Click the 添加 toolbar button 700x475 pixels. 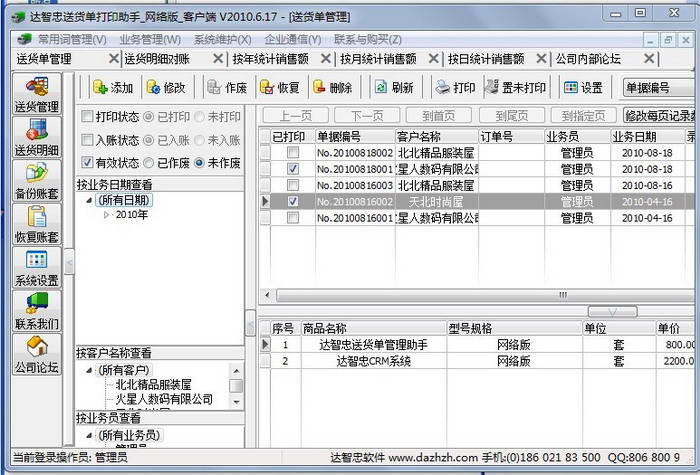pyautogui.click(x=113, y=88)
